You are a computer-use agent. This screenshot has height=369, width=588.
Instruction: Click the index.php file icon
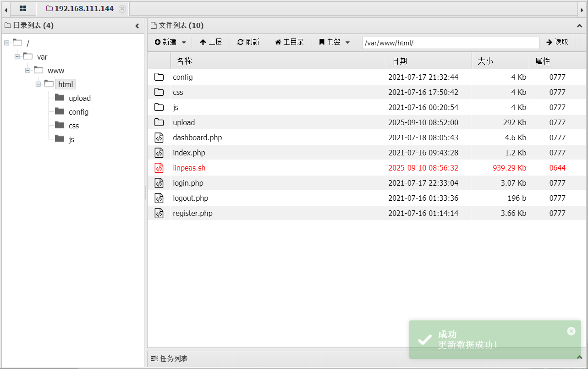[x=159, y=153]
